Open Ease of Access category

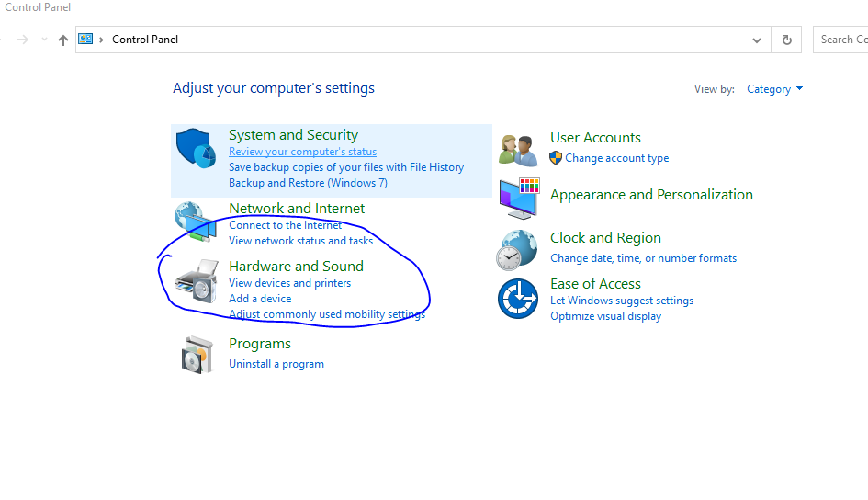595,283
